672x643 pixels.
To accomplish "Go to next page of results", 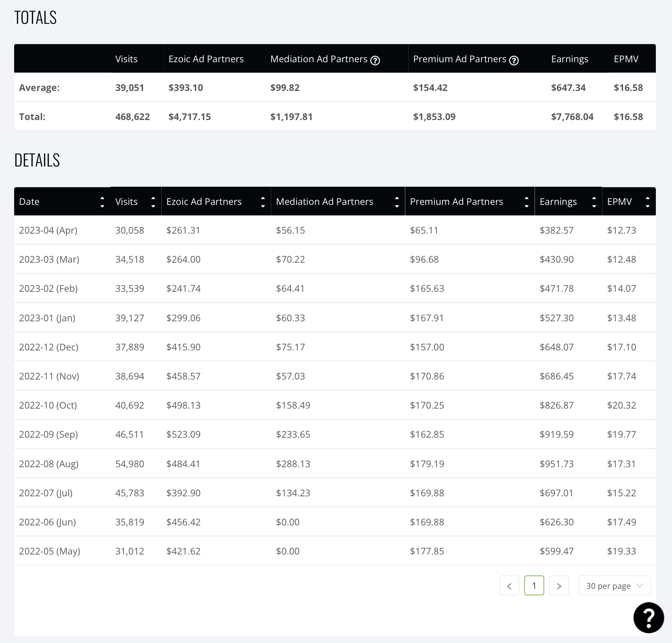I will tap(559, 586).
